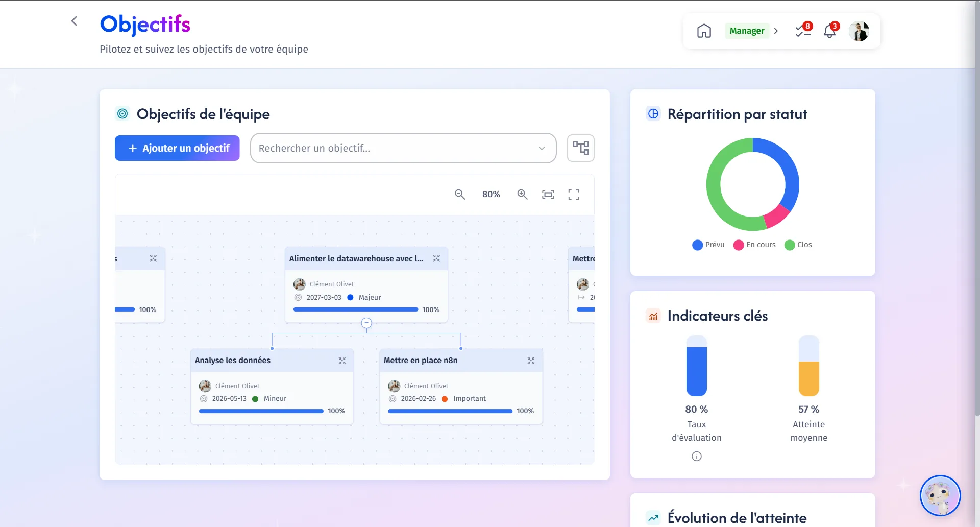Click the Ajouter un objectif button
The image size is (980, 527).
point(177,148)
